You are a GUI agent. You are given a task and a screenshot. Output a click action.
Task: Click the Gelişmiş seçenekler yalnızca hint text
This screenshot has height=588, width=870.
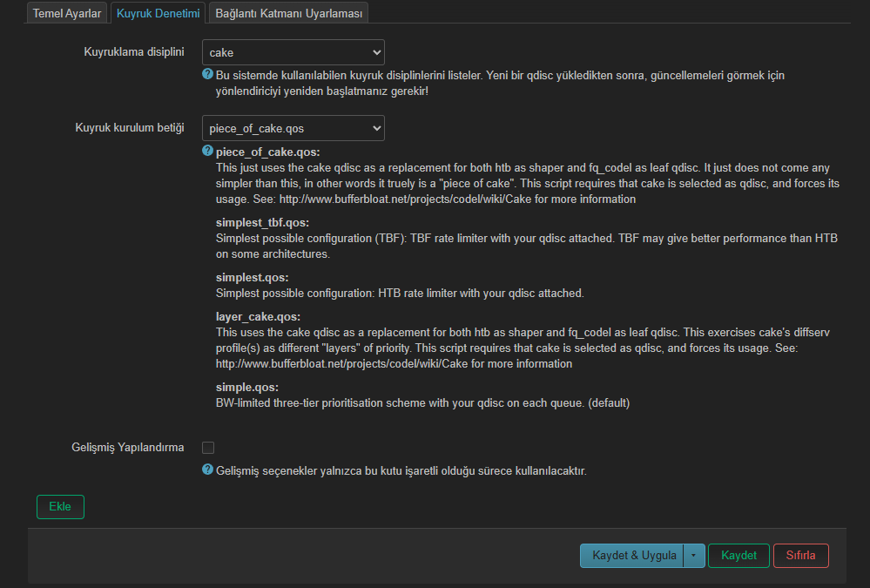[401, 471]
